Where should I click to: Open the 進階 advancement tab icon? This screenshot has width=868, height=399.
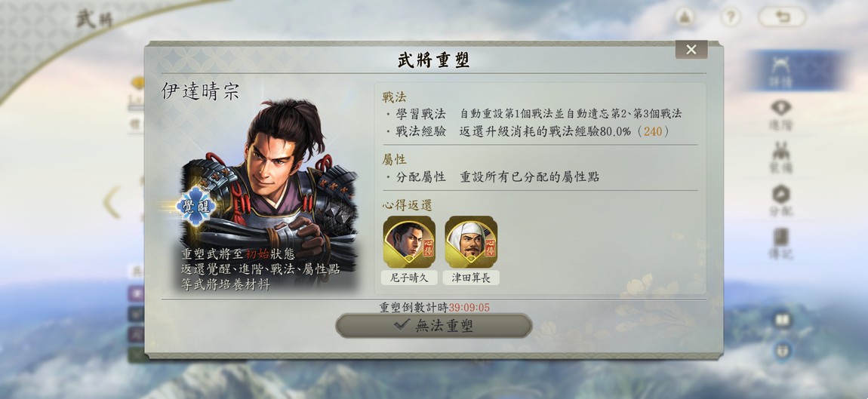[781, 115]
